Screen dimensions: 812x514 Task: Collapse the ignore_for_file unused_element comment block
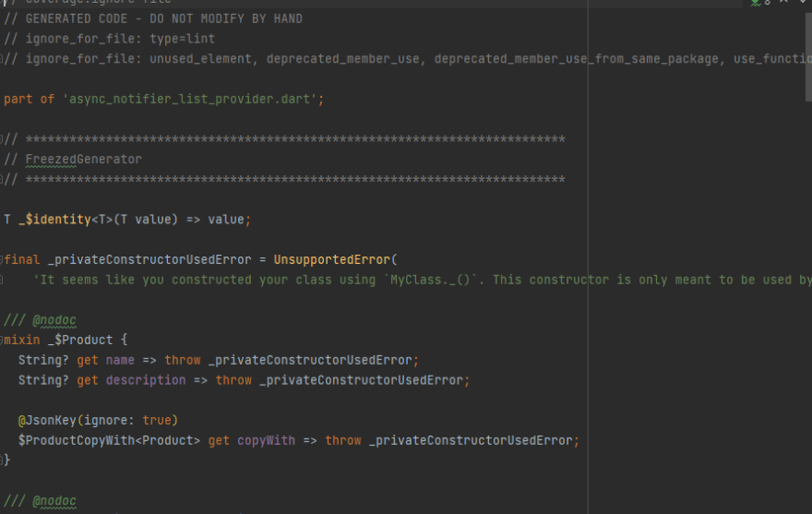(x=2, y=59)
